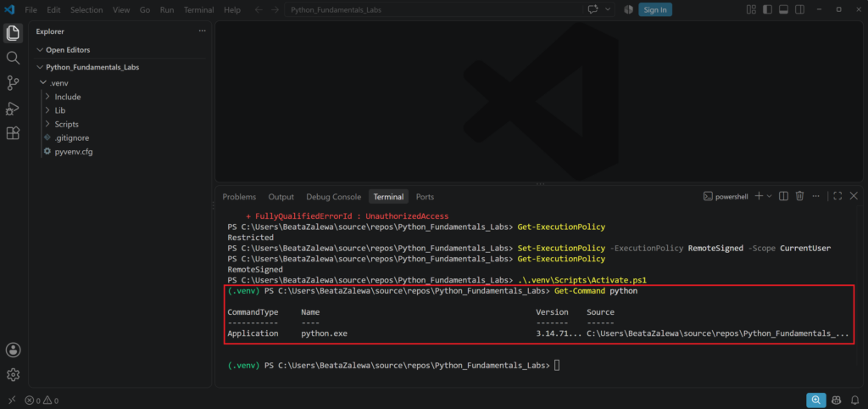
Task: Open the Edit menu
Action: point(53,10)
